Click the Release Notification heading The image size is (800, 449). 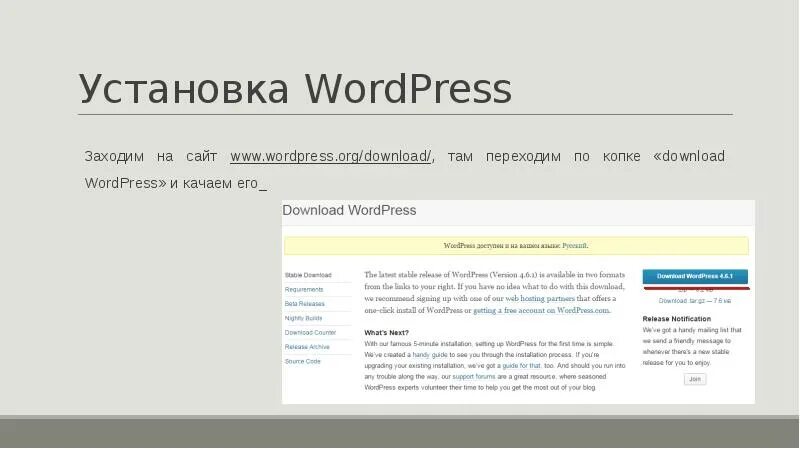[677, 319]
